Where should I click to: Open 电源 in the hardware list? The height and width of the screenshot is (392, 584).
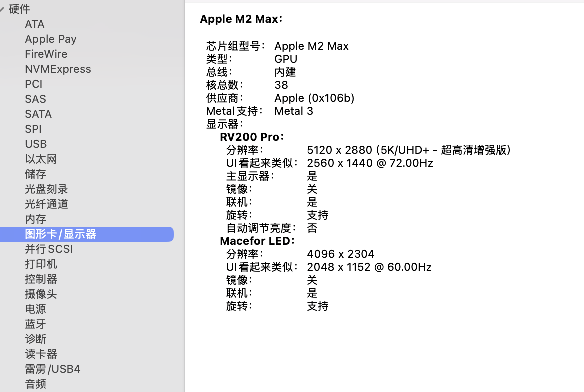point(36,309)
